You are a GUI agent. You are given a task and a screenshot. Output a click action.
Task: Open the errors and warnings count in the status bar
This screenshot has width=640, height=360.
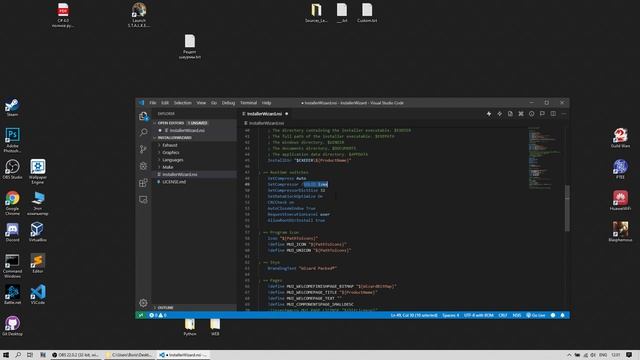158,315
